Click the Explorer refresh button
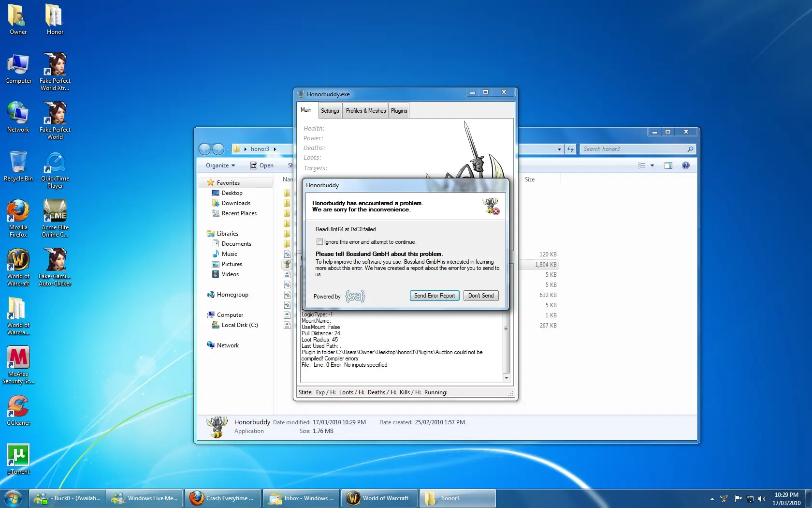This screenshot has width=812, height=508. click(570, 149)
